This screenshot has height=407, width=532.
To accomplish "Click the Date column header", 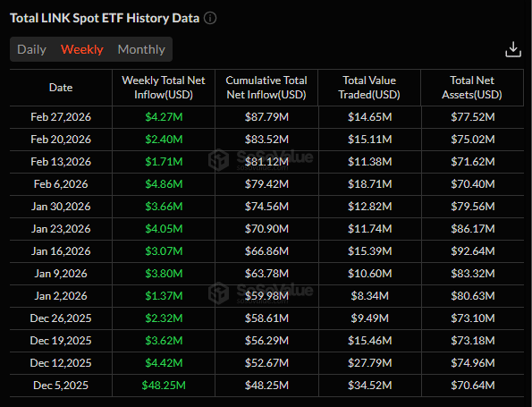I will click(61, 88).
